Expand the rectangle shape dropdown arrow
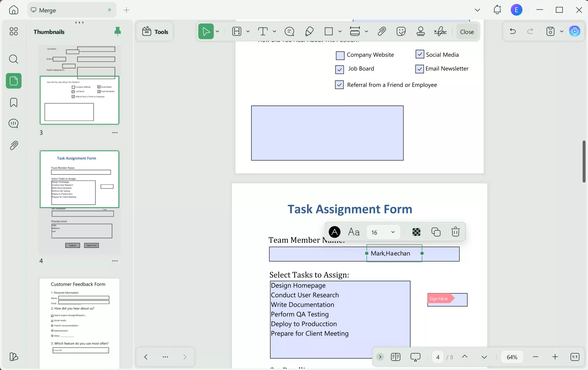The image size is (588, 370). click(340, 31)
